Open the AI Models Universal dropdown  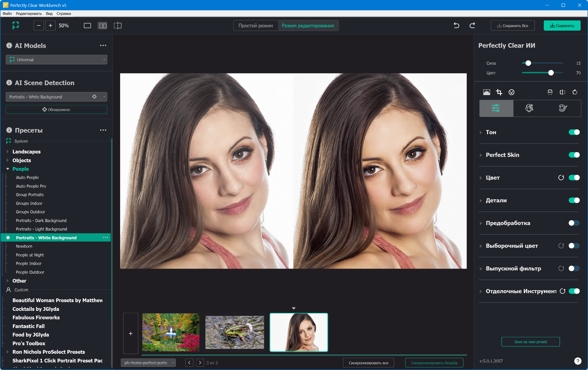tap(57, 60)
